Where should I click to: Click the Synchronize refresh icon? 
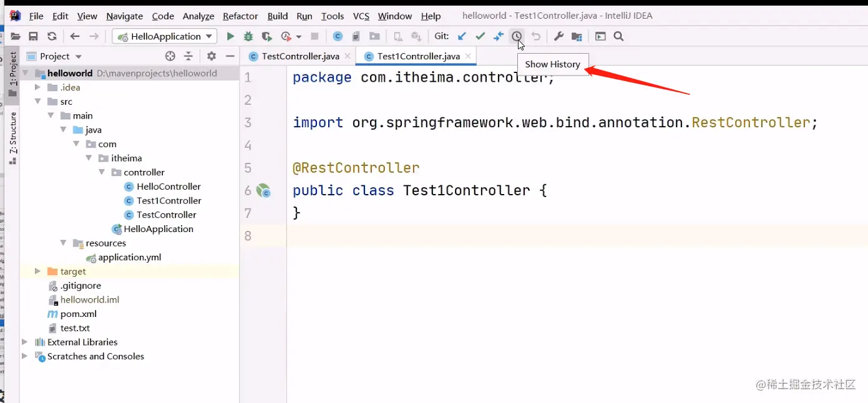pyautogui.click(x=52, y=37)
